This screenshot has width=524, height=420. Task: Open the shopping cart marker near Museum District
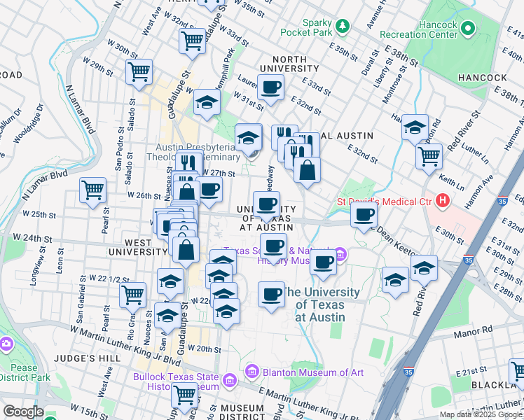[x=184, y=394]
